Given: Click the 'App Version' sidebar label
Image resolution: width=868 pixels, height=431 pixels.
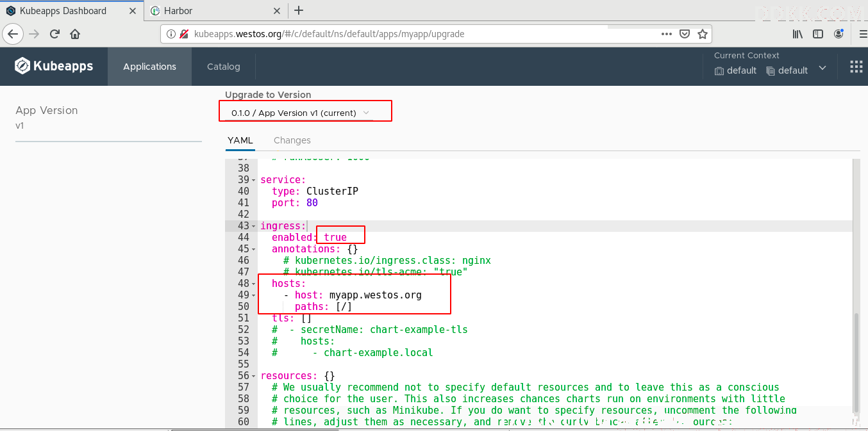Looking at the screenshot, I should [x=46, y=110].
